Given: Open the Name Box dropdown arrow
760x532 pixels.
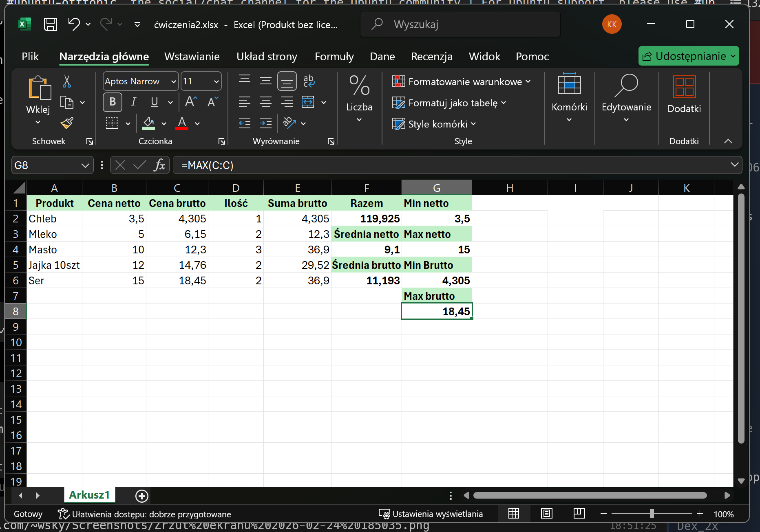Looking at the screenshot, I should click(85, 165).
